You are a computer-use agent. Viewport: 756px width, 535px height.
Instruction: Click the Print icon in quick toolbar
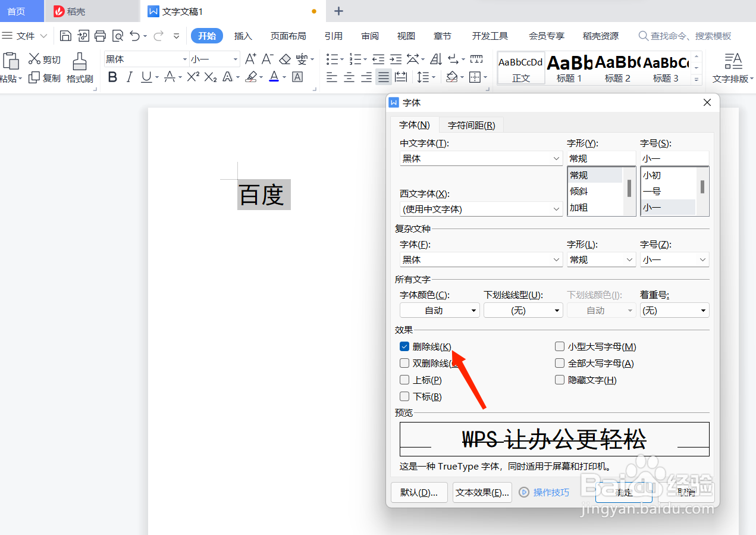(101, 36)
